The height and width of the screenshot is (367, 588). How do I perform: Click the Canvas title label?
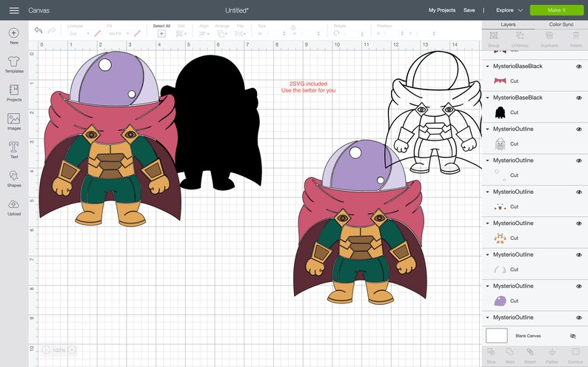point(39,10)
